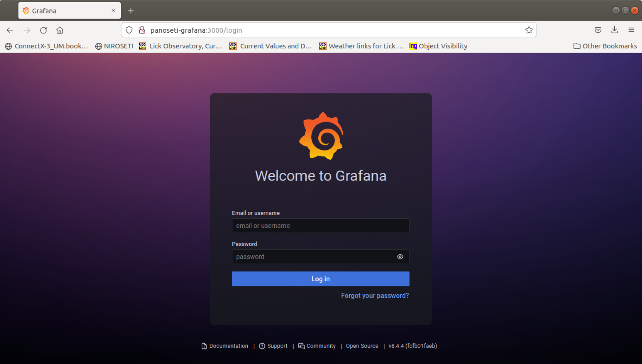Open the Community footer link
642x364 pixels.
317,346
